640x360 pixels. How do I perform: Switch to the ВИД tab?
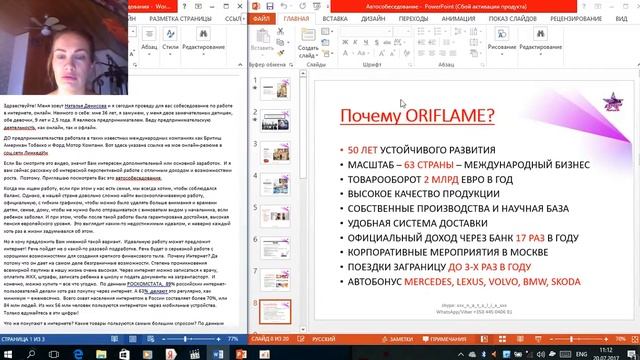pos(621,19)
